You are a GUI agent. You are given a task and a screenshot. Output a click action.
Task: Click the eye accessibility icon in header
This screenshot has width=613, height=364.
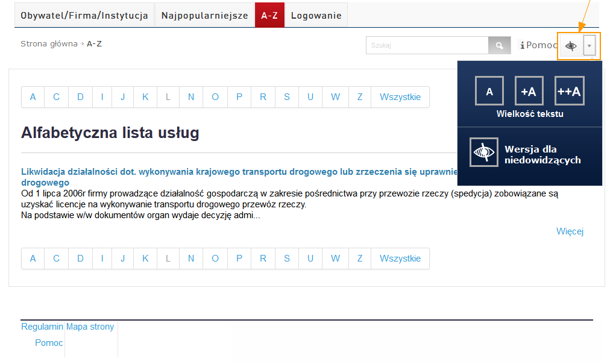click(571, 46)
